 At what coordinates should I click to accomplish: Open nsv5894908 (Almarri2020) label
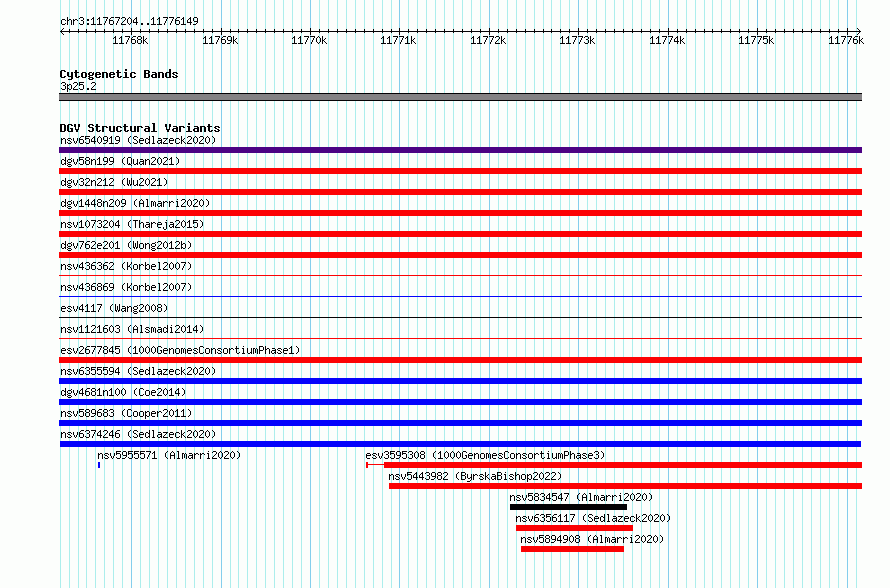coord(592,539)
